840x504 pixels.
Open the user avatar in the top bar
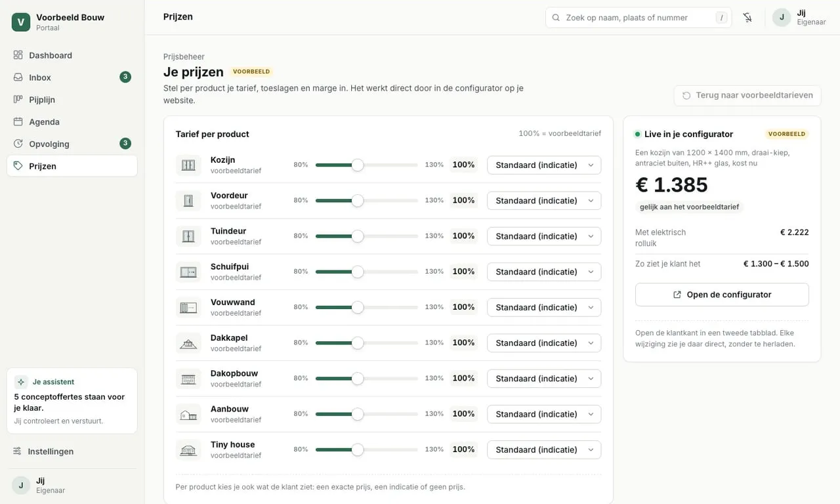782,18
